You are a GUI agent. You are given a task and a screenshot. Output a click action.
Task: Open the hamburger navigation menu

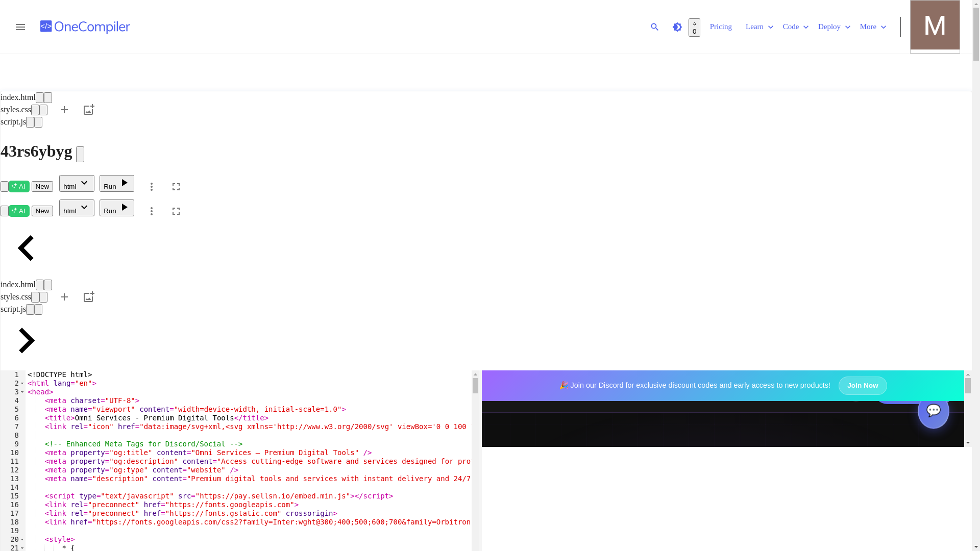point(20,27)
